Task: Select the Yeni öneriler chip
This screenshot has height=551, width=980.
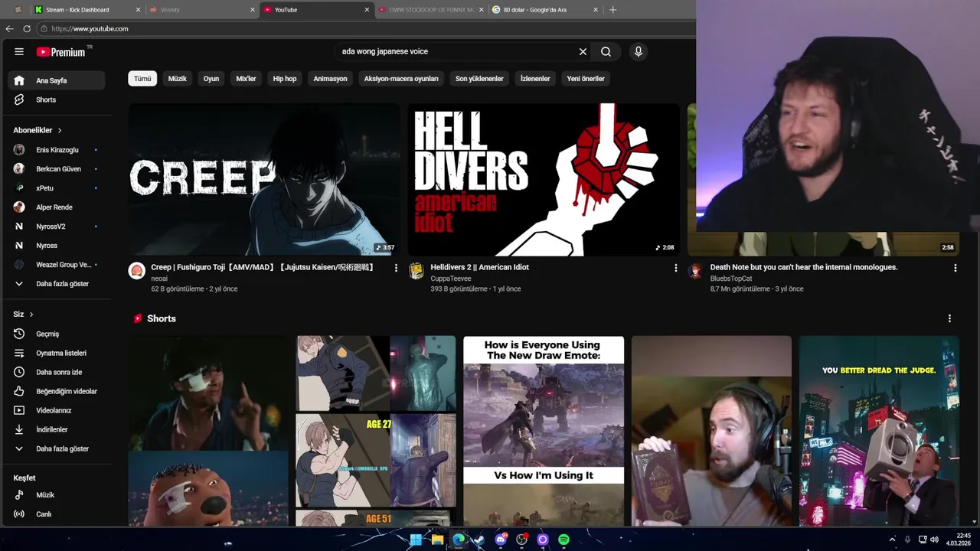Action: point(586,79)
